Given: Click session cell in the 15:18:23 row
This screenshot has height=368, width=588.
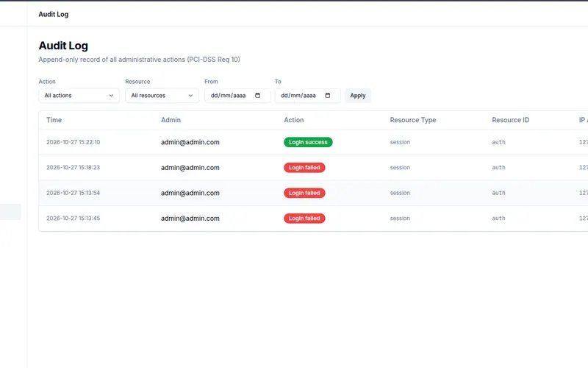Looking at the screenshot, I should [400, 168].
